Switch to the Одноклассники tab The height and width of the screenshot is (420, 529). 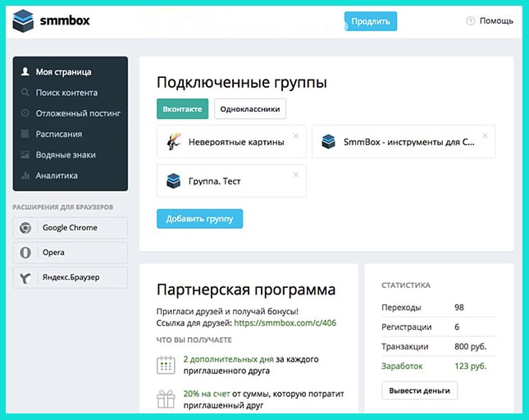pyautogui.click(x=250, y=109)
